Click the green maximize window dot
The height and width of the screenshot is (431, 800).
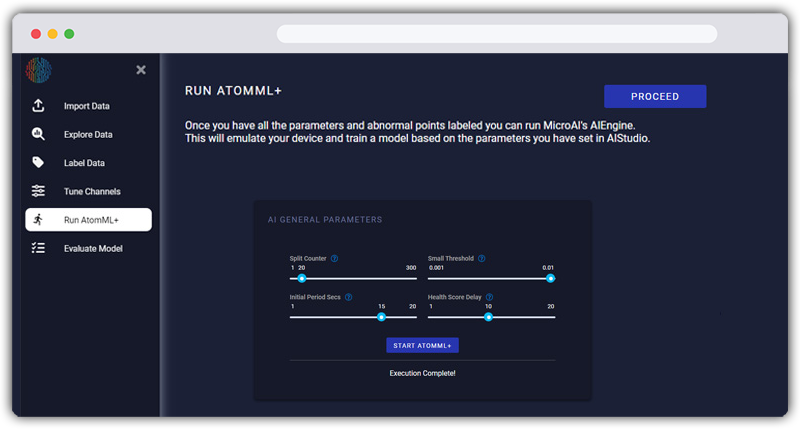(x=69, y=34)
